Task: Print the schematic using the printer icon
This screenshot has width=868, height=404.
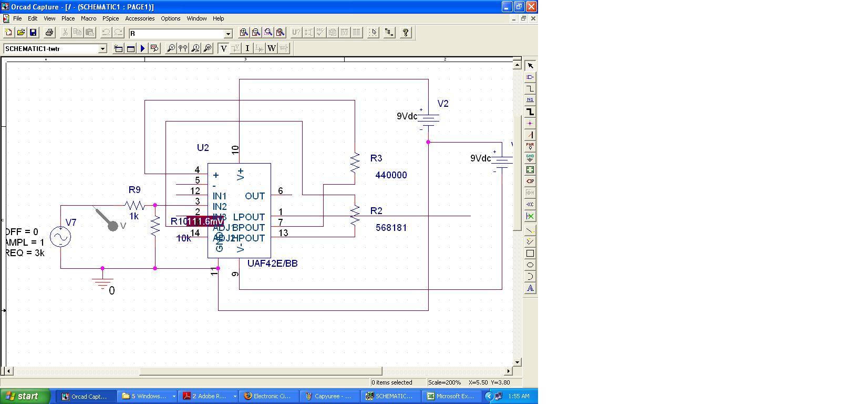Action: tap(49, 33)
